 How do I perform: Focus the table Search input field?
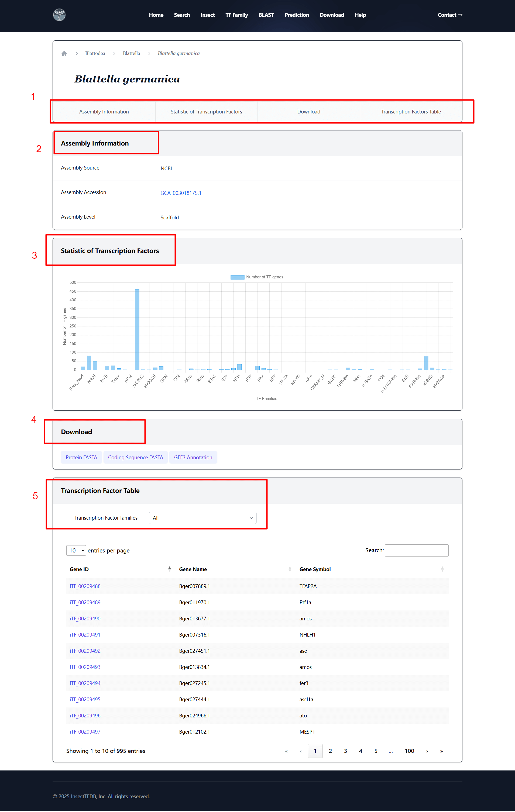pyautogui.click(x=417, y=550)
